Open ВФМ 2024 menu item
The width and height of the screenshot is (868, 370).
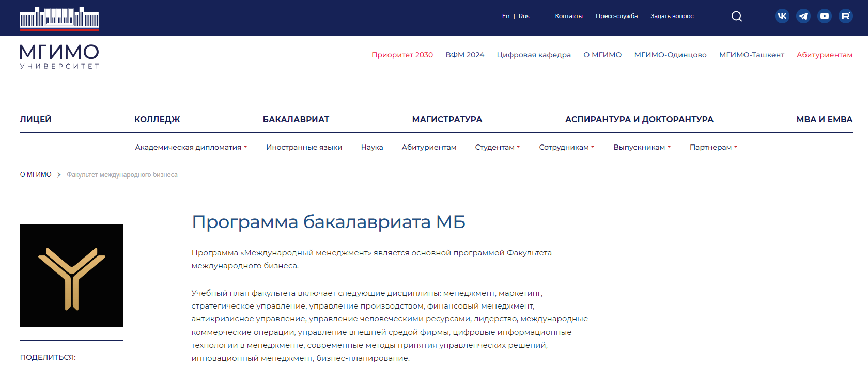465,55
